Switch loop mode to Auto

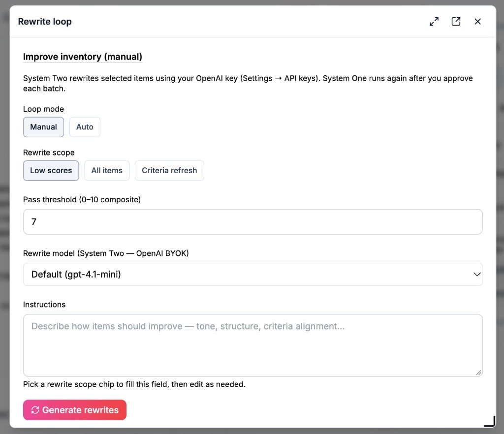[85, 127]
